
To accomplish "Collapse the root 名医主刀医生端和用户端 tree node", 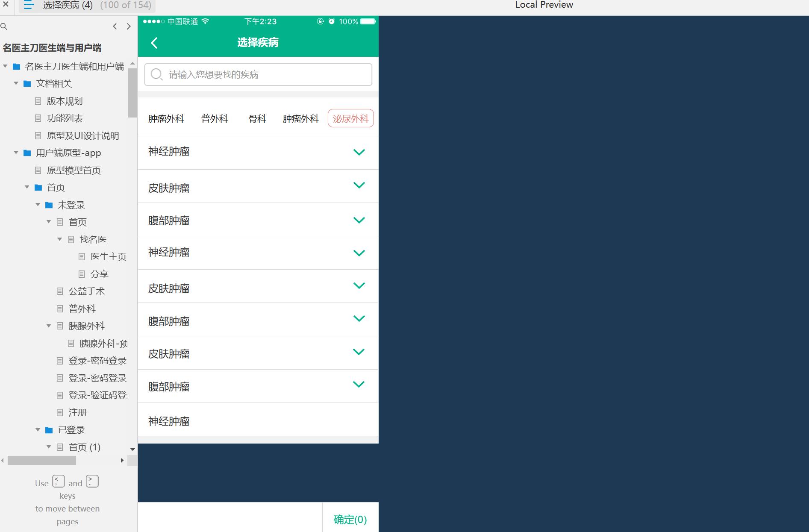I will pos(5,66).
